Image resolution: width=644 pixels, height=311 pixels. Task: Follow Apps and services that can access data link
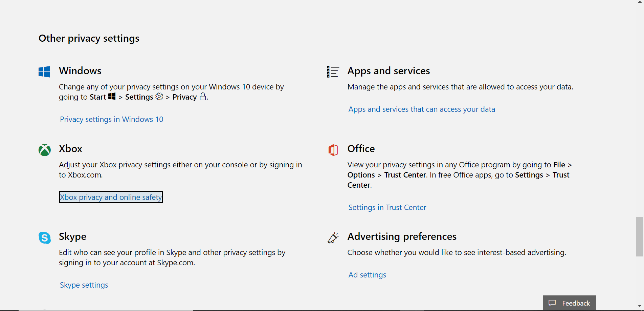pyautogui.click(x=422, y=109)
